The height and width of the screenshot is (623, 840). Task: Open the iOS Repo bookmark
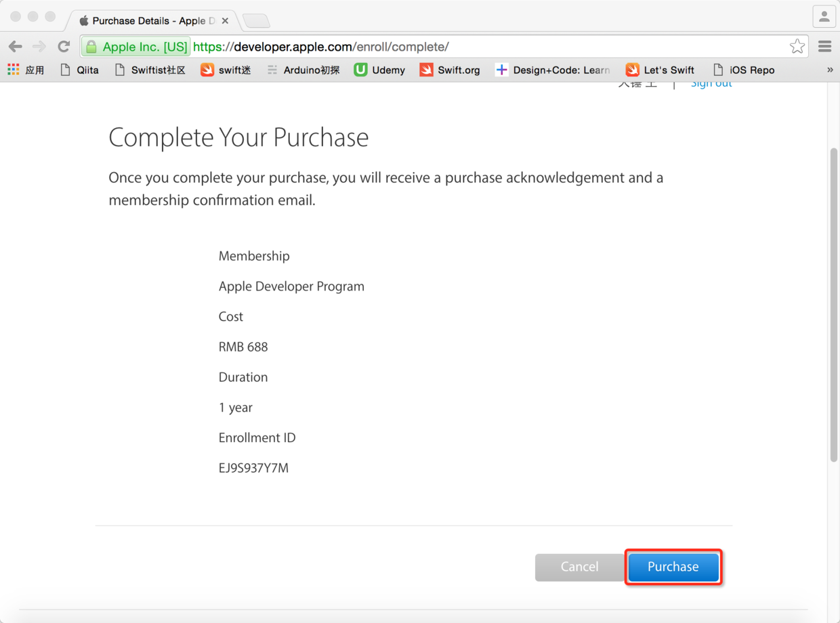[x=744, y=70]
